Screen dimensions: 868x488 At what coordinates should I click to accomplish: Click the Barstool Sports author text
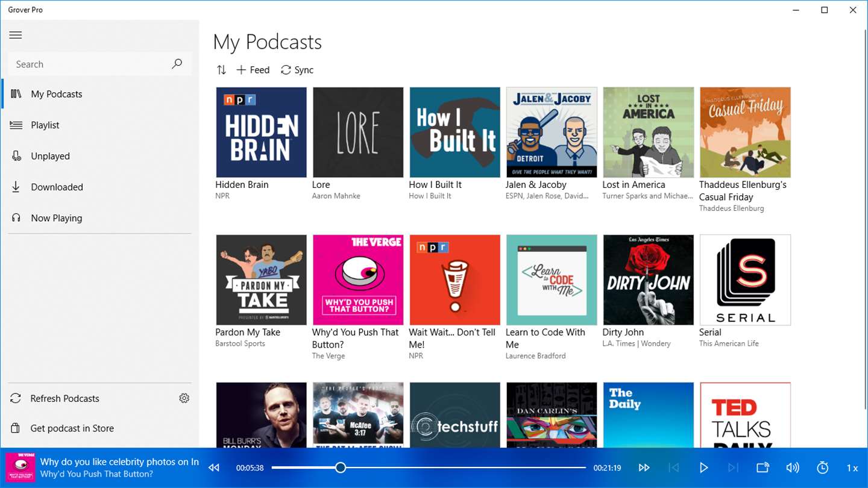click(x=240, y=343)
